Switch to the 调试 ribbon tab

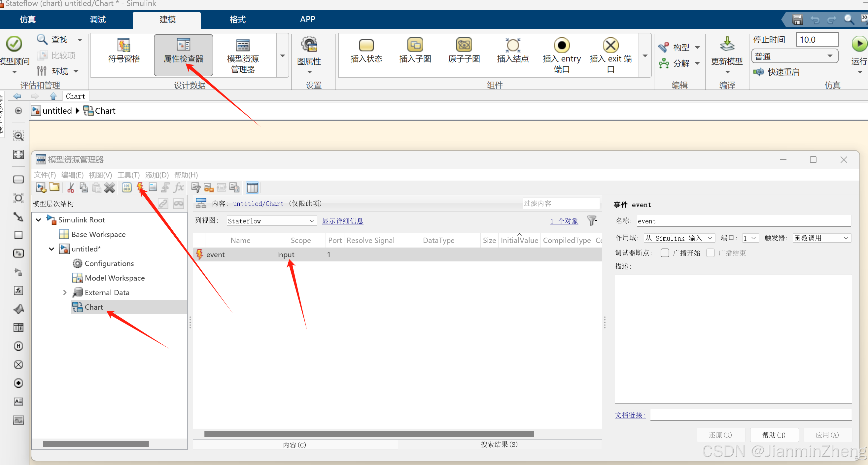tap(98, 19)
